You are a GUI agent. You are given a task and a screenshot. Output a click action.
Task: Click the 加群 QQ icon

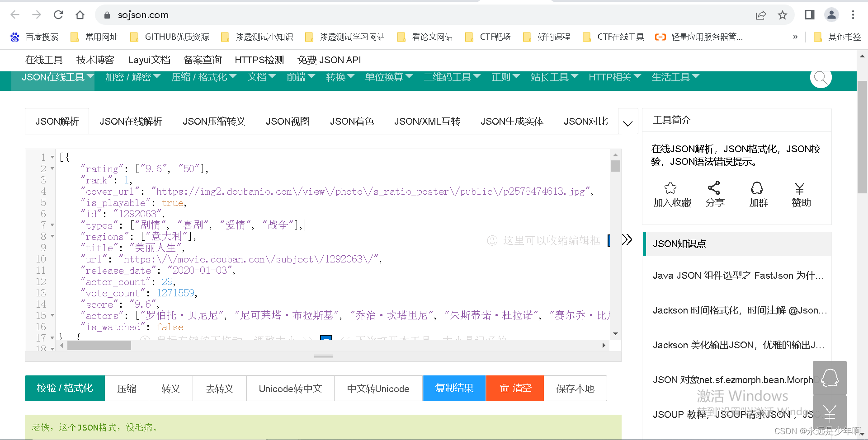(757, 188)
